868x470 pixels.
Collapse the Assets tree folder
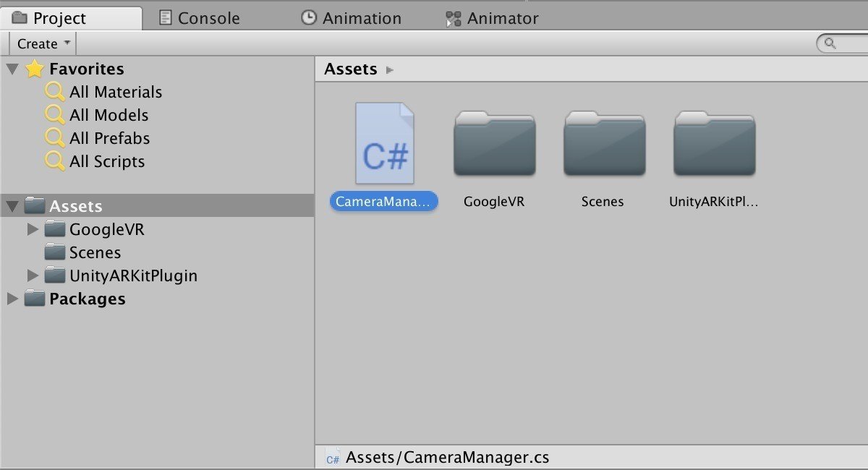12,207
